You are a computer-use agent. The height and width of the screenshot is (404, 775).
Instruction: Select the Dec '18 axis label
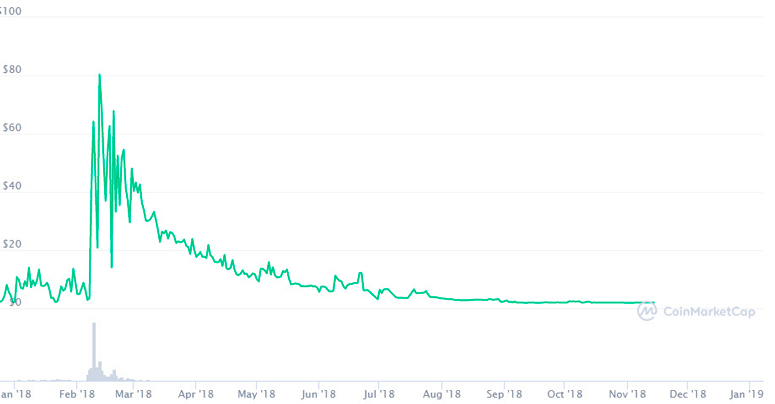689,394
